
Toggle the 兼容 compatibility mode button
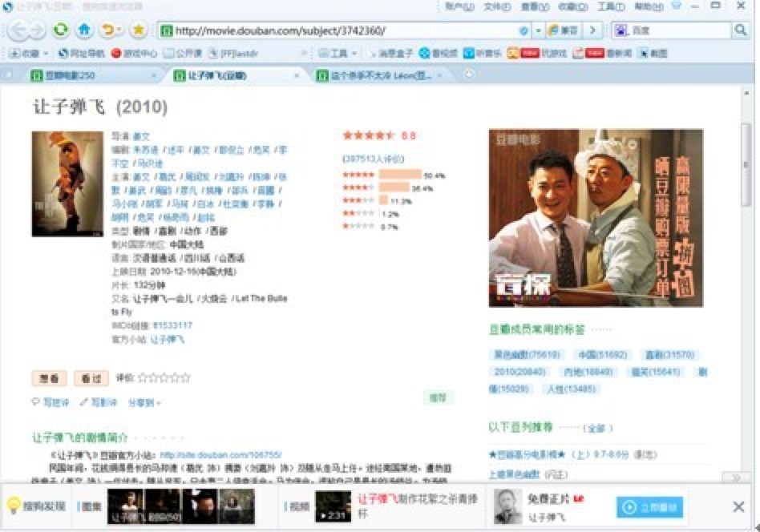pyautogui.click(x=563, y=30)
